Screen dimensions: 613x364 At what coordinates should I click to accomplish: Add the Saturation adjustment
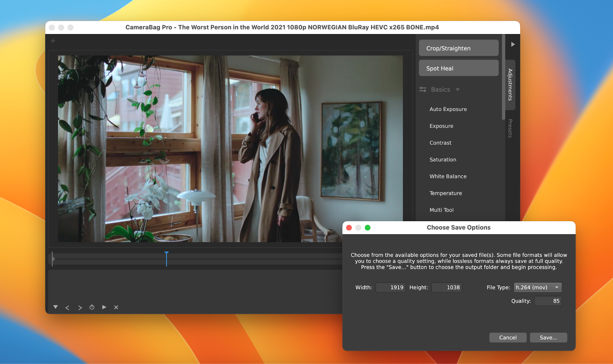click(443, 160)
